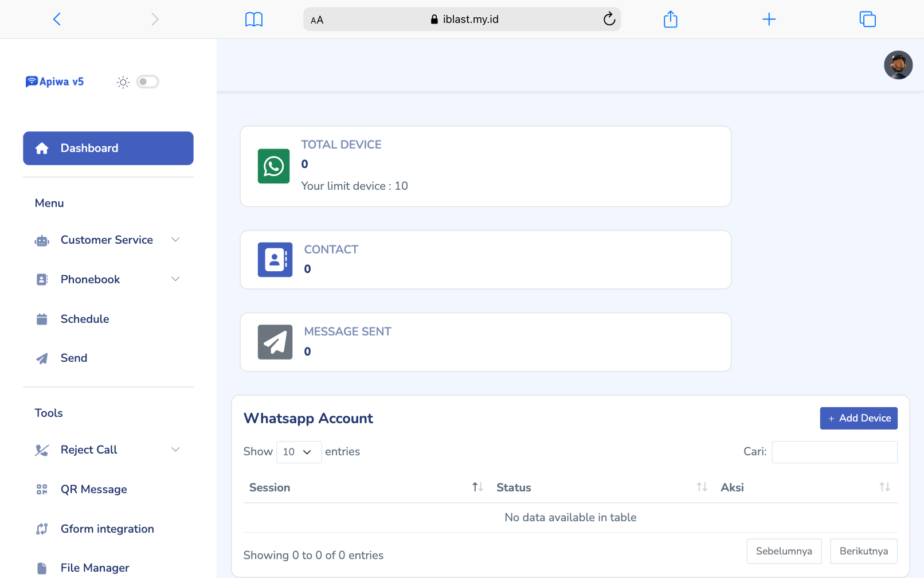Open the user profile avatar
The image size is (924, 578).
pyautogui.click(x=898, y=65)
